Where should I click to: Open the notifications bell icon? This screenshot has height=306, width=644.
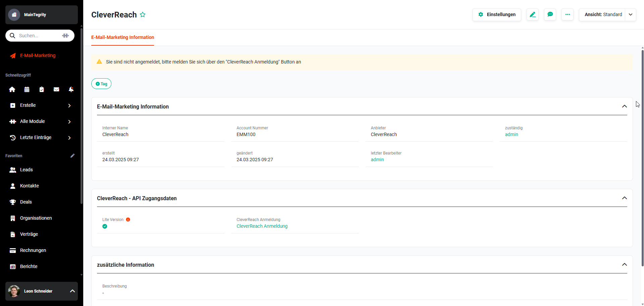[x=71, y=89]
